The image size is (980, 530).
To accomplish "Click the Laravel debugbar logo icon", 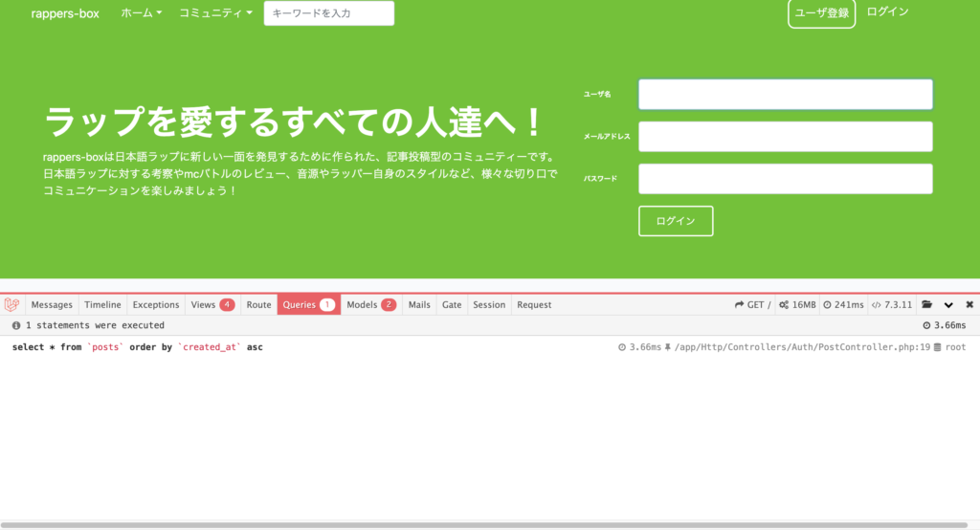I will point(11,304).
